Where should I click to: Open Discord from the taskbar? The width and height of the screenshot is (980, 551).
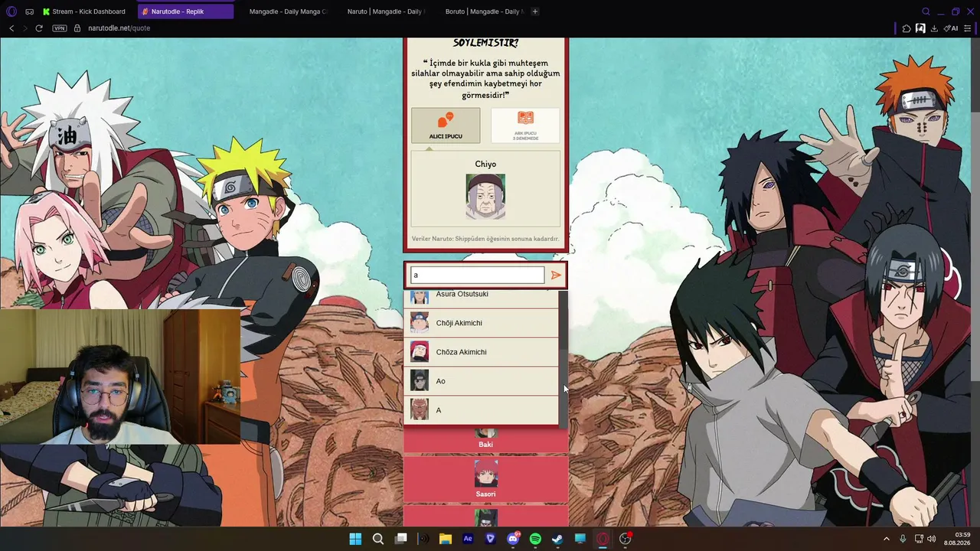click(x=513, y=539)
